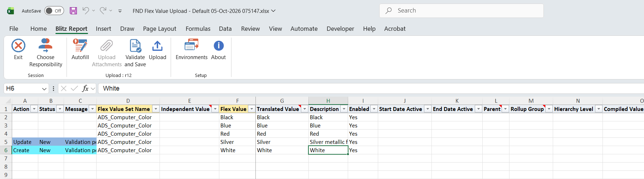Open the About info icon
Viewport: 644px width, 179px height.
click(x=219, y=45)
